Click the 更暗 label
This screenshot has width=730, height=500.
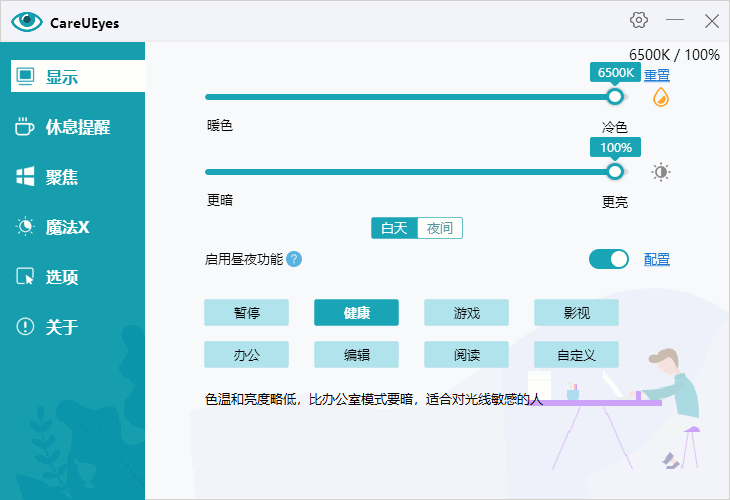(x=220, y=200)
